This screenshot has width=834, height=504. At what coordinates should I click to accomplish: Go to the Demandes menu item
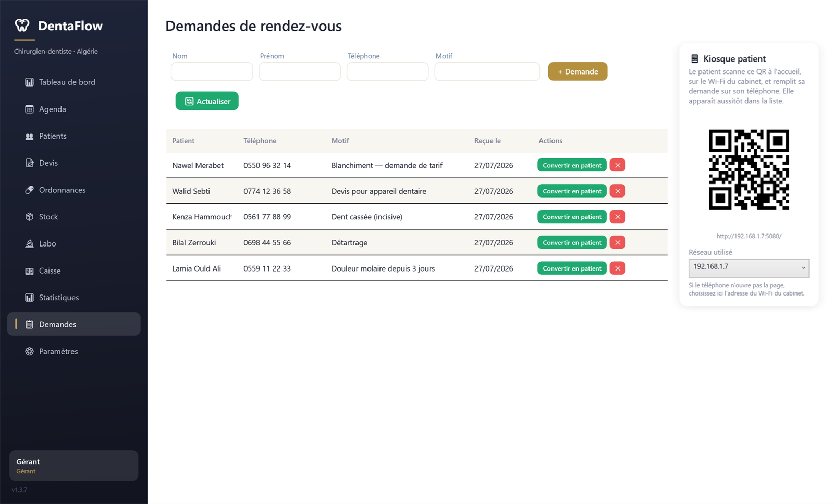73,324
